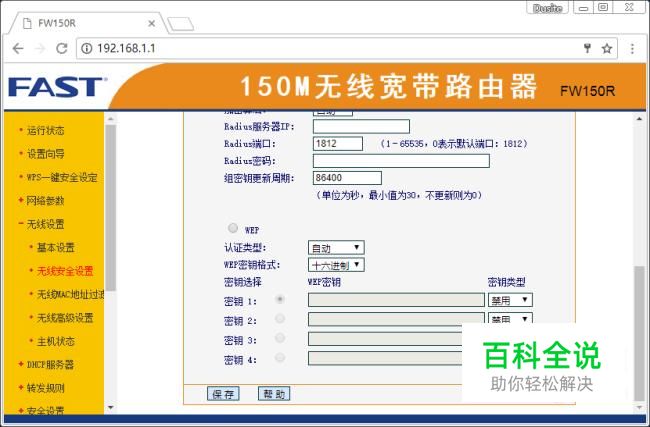Select the FW150R browser tab
Image resolution: width=650 pixels, height=427 pixels.
tap(87, 23)
